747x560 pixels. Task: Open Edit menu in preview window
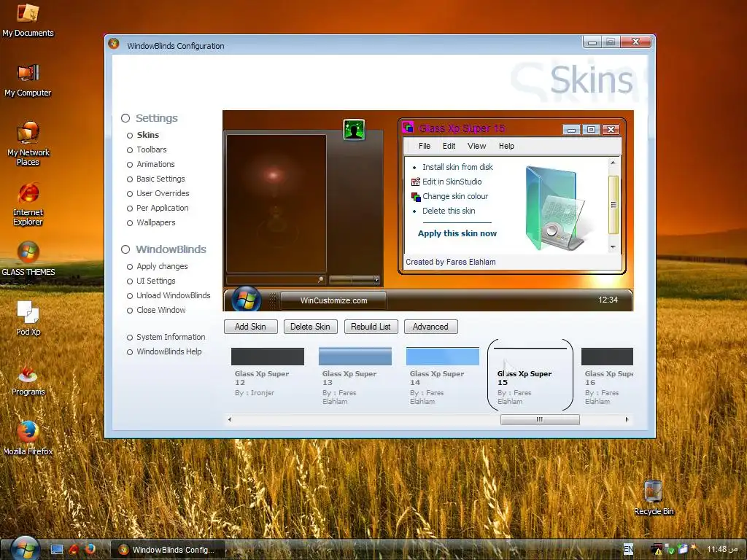pyautogui.click(x=449, y=146)
